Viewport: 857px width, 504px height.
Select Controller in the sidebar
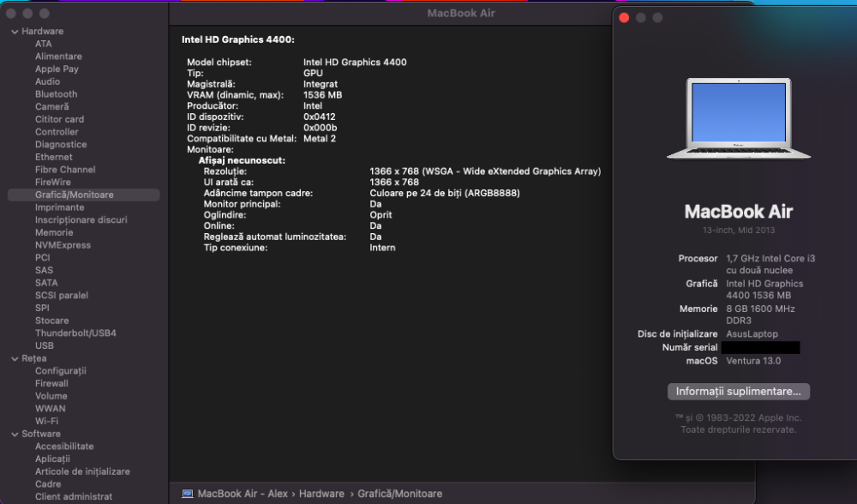coord(57,132)
